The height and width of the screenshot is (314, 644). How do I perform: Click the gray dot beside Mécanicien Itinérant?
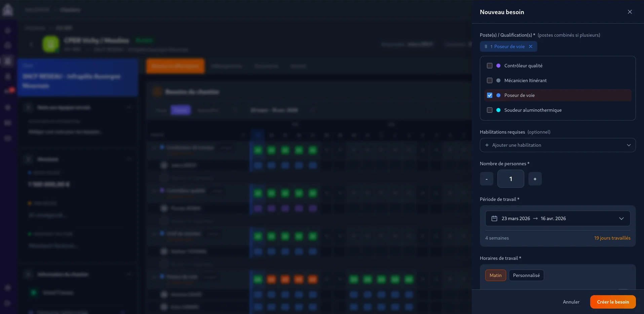(498, 80)
